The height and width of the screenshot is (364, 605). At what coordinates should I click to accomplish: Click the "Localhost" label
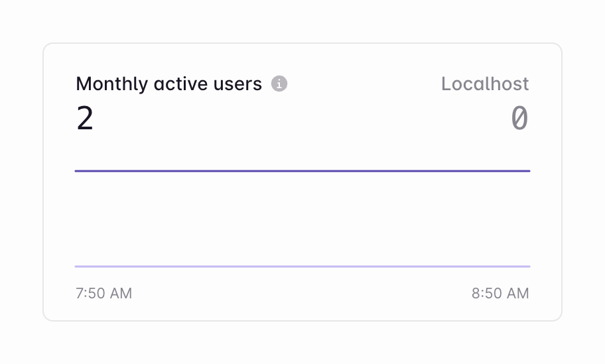click(485, 84)
